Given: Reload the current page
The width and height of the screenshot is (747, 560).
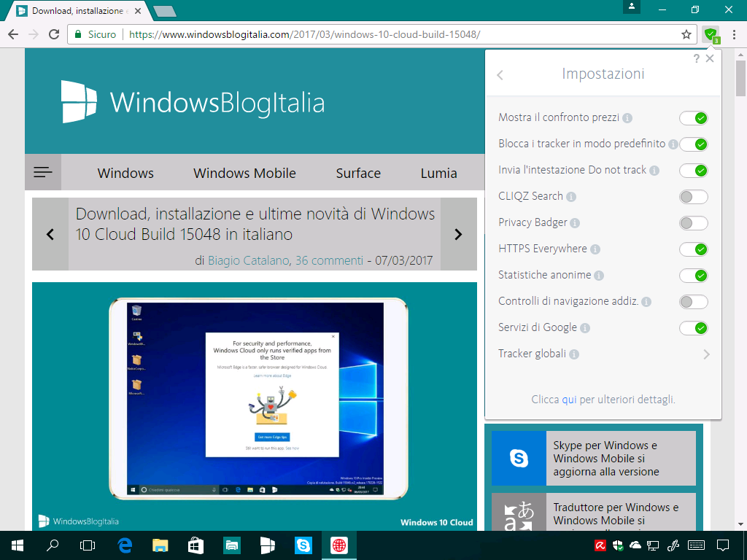Looking at the screenshot, I should [x=54, y=34].
